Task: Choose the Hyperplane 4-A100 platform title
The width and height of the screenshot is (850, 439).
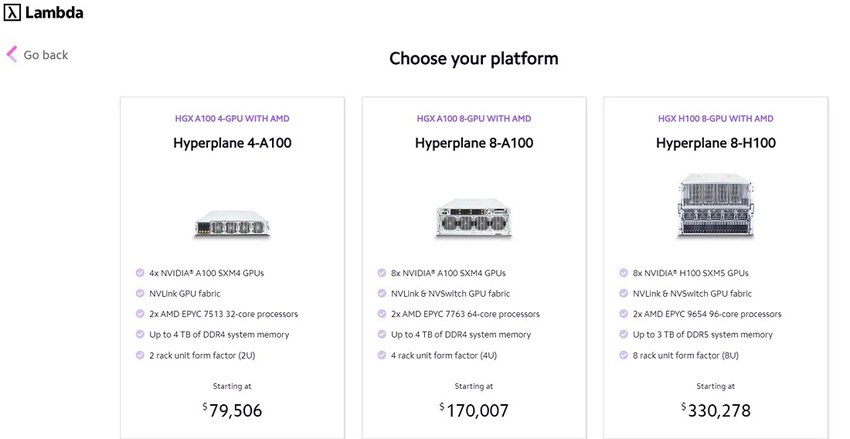Action: 232,143
